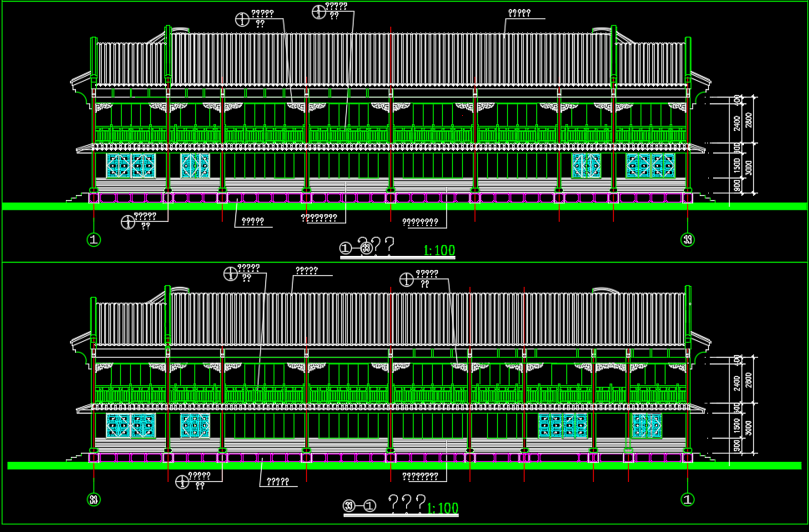Pick the rightmost cyan window in lower elevation
Image resolution: width=809 pixels, height=532 pixels.
[x=646, y=425]
